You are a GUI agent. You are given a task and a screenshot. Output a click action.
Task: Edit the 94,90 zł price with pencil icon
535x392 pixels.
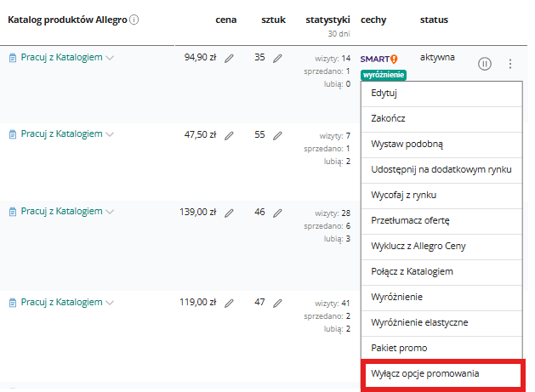pyautogui.click(x=229, y=59)
